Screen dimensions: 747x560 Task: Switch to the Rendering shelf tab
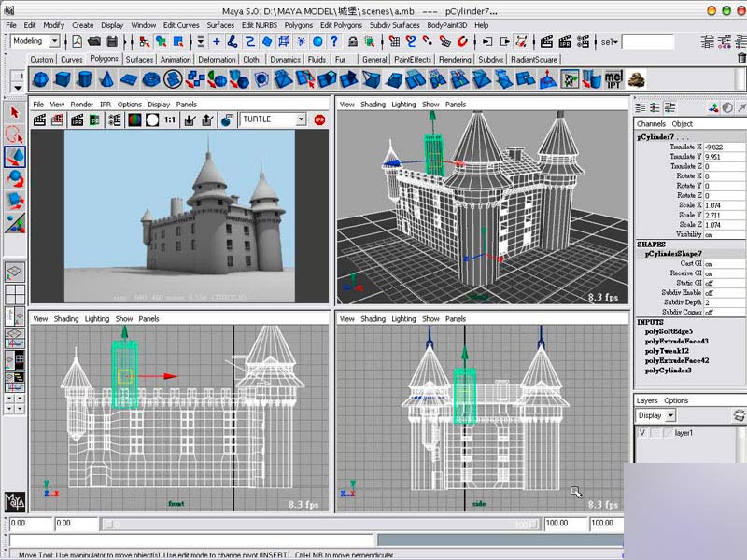455,60
